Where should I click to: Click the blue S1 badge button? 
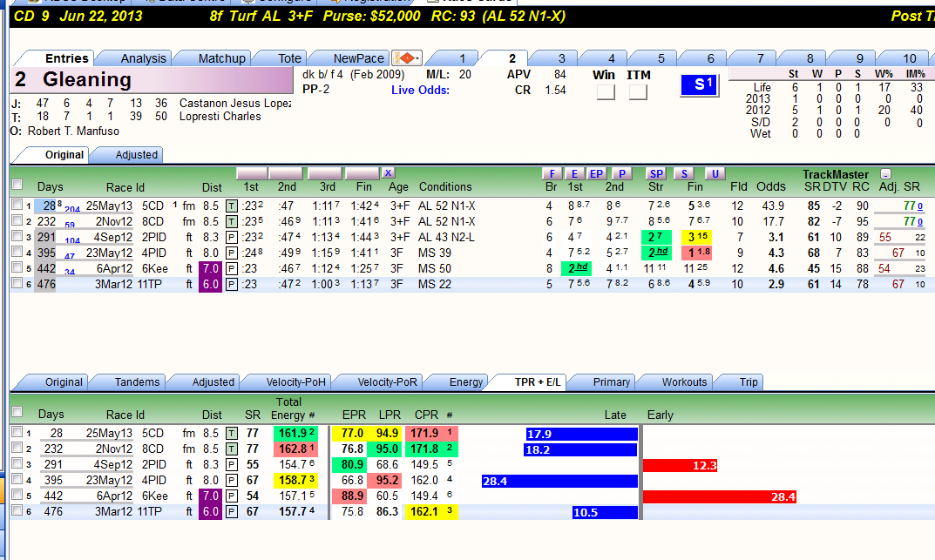click(x=700, y=85)
